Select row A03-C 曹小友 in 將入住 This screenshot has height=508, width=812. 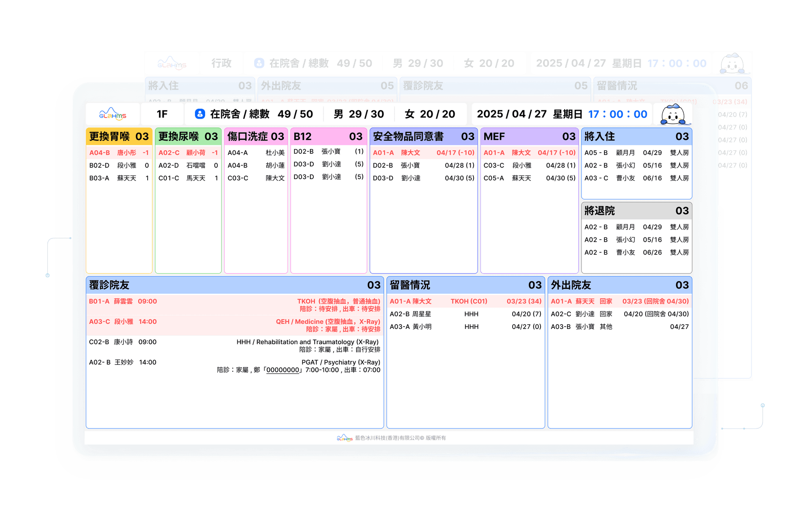click(636, 178)
